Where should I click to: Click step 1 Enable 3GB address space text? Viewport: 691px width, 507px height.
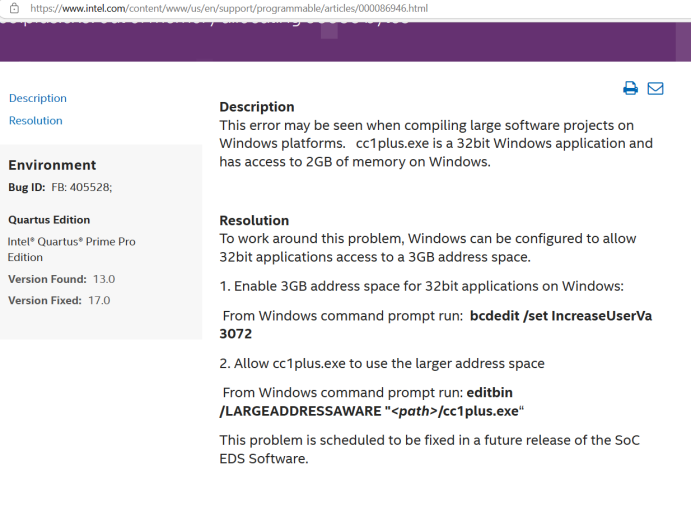point(422,286)
